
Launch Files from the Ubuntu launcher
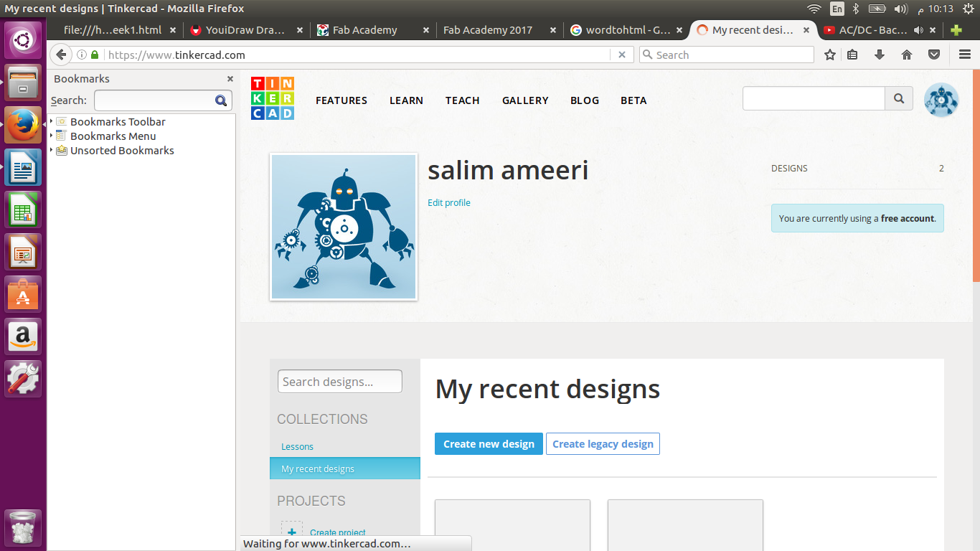[x=24, y=83]
